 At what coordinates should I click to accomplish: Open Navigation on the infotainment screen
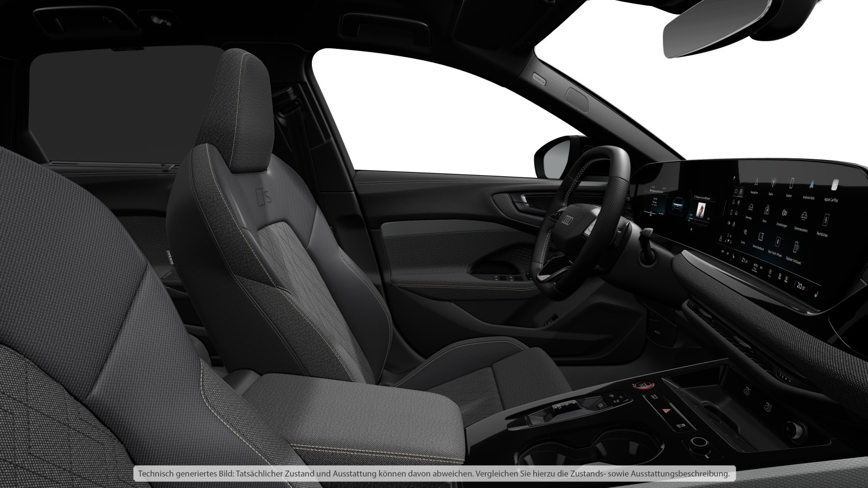point(756,182)
